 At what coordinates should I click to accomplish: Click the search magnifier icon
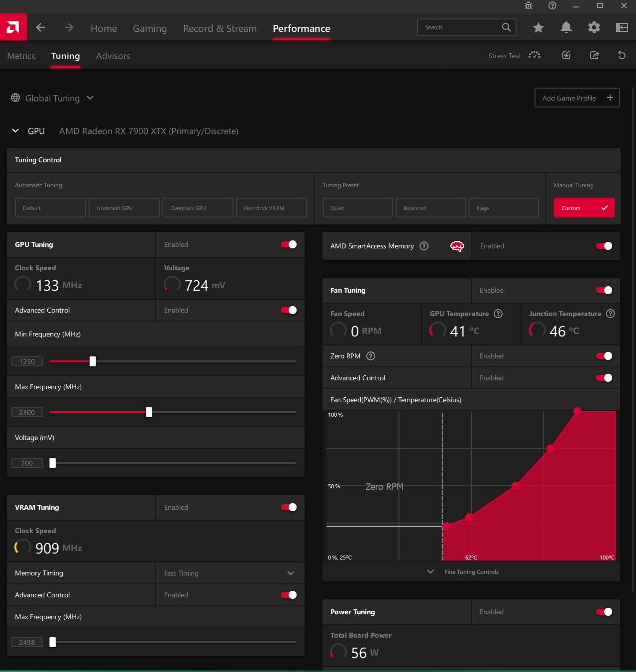[506, 27]
